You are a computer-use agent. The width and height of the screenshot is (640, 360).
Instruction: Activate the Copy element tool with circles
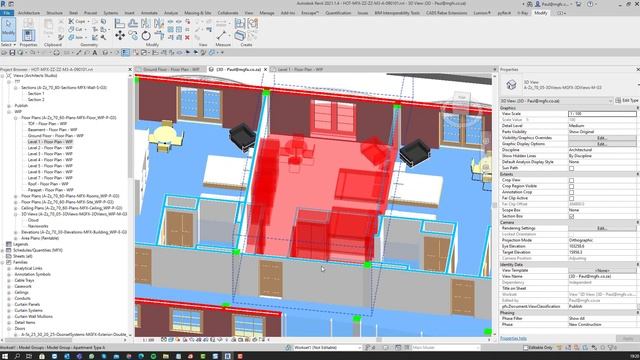pyautogui.click(x=133, y=36)
